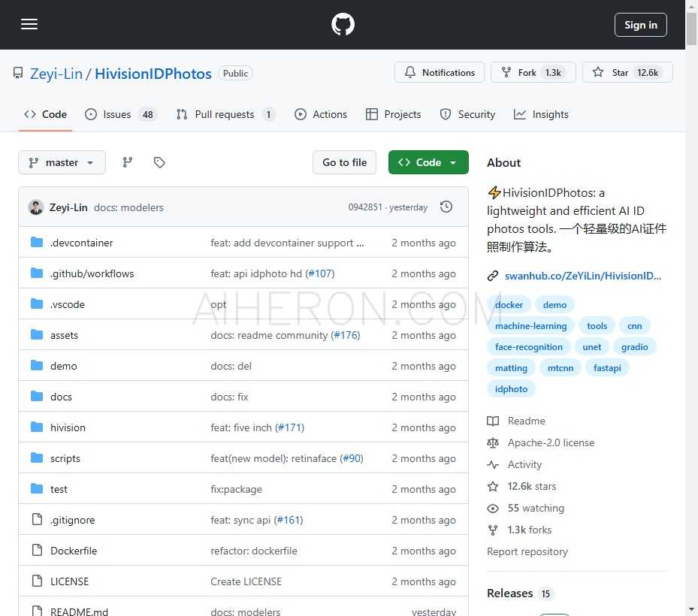Image resolution: width=698 pixels, height=616 pixels.
Task: Fork the repository
Action: [x=533, y=73]
